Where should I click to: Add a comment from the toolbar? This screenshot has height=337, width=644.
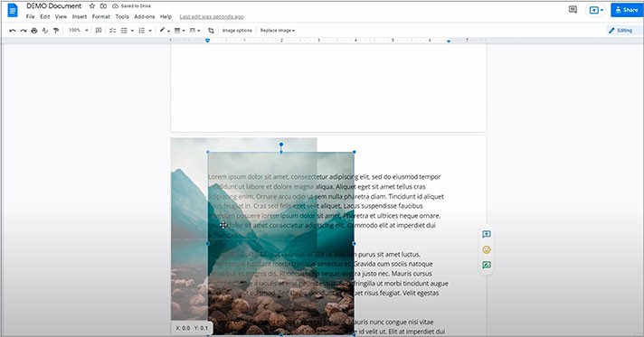point(99,31)
